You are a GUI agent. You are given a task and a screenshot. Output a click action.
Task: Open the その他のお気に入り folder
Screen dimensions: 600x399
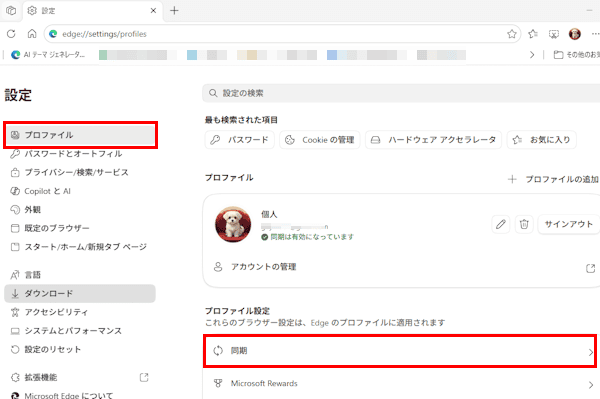tap(576, 55)
